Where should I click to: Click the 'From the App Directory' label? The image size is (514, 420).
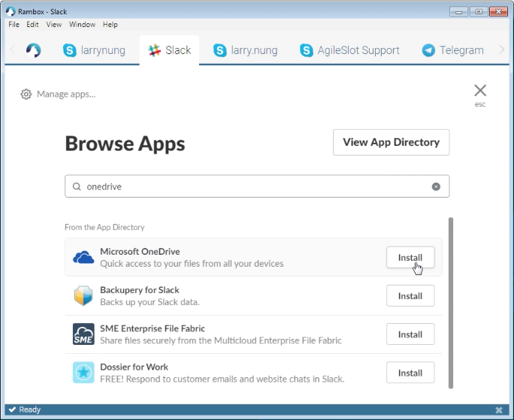104,227
